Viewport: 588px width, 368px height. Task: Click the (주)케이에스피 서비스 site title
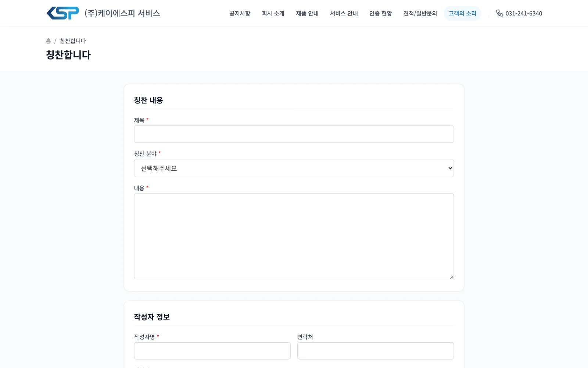[122, 13]
